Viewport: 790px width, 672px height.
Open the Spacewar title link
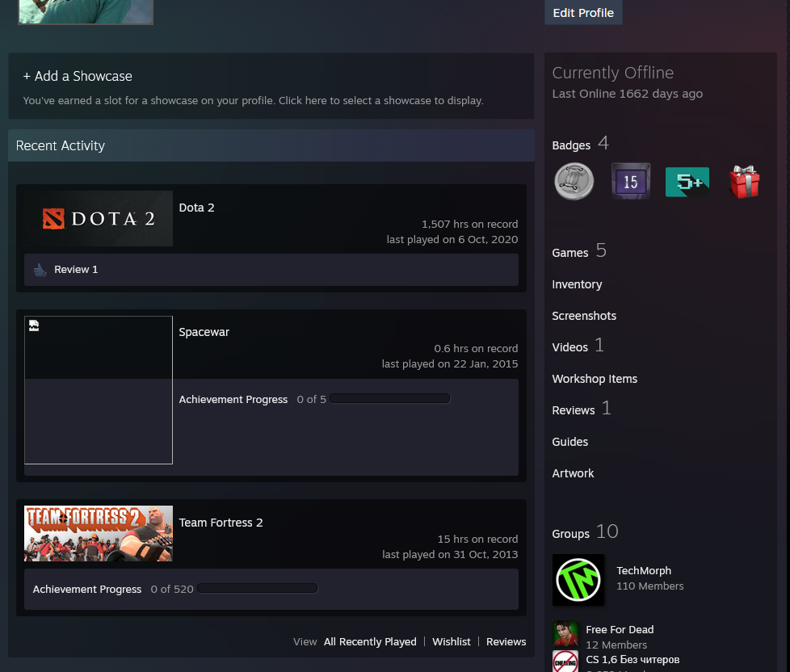point(204,332)
